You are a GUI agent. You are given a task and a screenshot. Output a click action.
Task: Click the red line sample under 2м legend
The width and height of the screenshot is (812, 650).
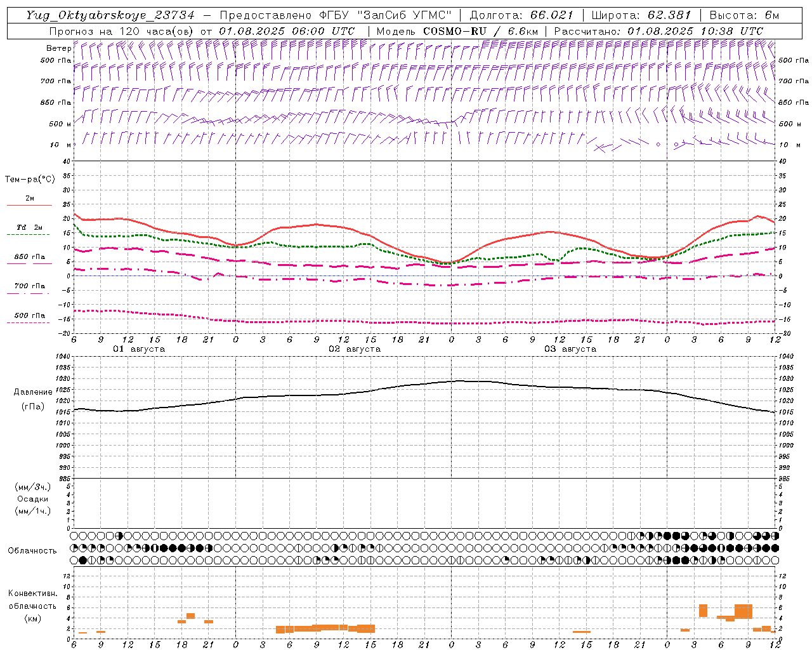pos(29,205)
